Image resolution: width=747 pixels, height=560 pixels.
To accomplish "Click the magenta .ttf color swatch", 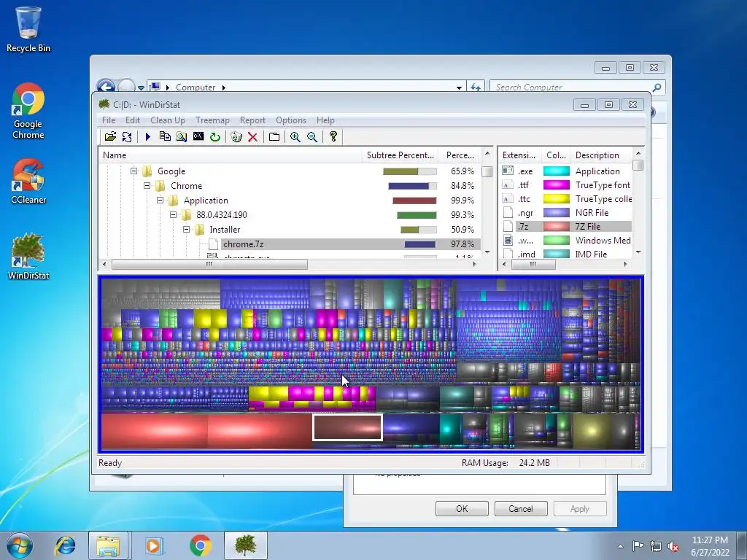I will click(557, 184).
